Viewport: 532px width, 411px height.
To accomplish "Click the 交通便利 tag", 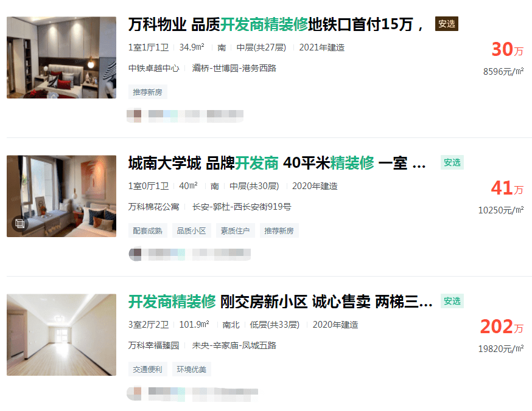I will (x=147, y=369).
